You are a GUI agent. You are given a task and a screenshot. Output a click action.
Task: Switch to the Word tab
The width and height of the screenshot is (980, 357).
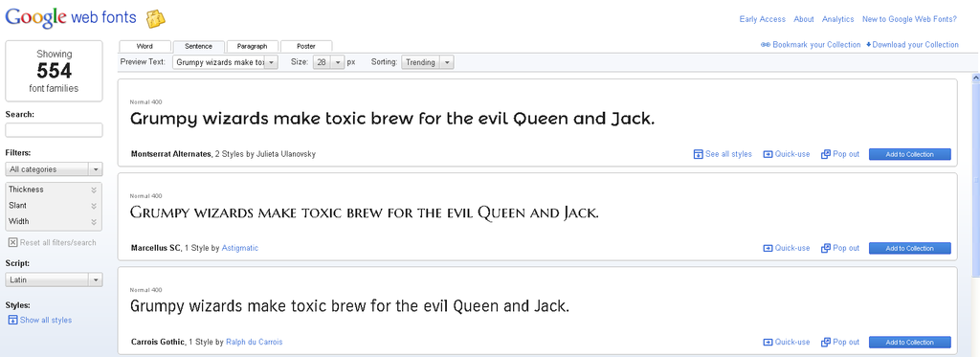[145, 46]
